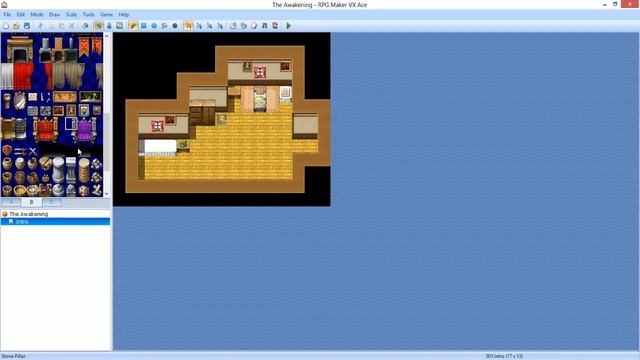This screenshot has width=640, height=360.
Task: Switch to tileset tab C
Action: pyautogui.click(x=51, y=202)
